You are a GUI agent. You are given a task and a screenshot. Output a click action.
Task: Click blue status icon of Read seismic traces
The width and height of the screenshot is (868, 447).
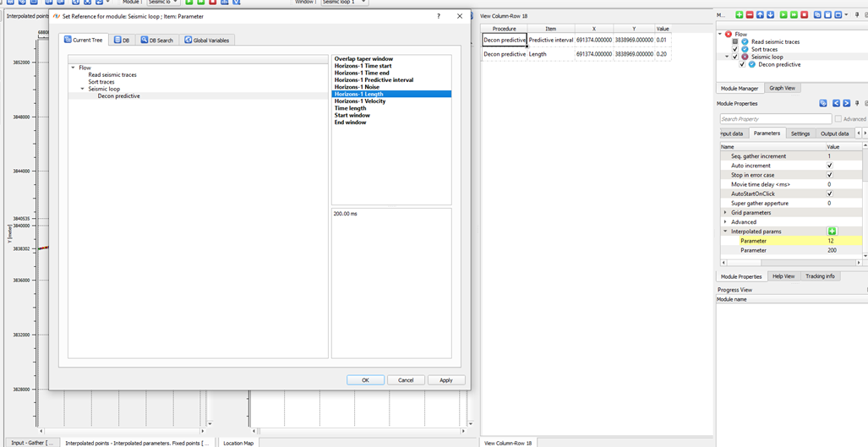coord(745,41)
